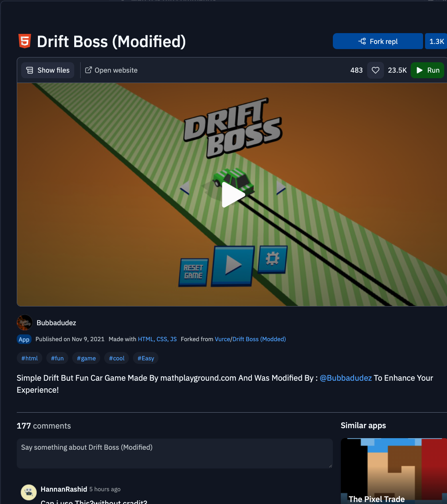
Task: Click the Similar apps heading
Action: pos(363,425)
